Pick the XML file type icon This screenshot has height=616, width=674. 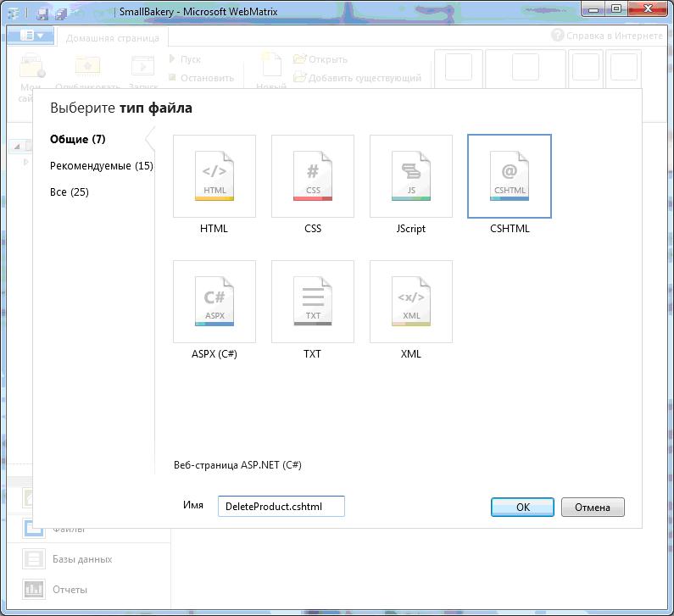(411, 302)
